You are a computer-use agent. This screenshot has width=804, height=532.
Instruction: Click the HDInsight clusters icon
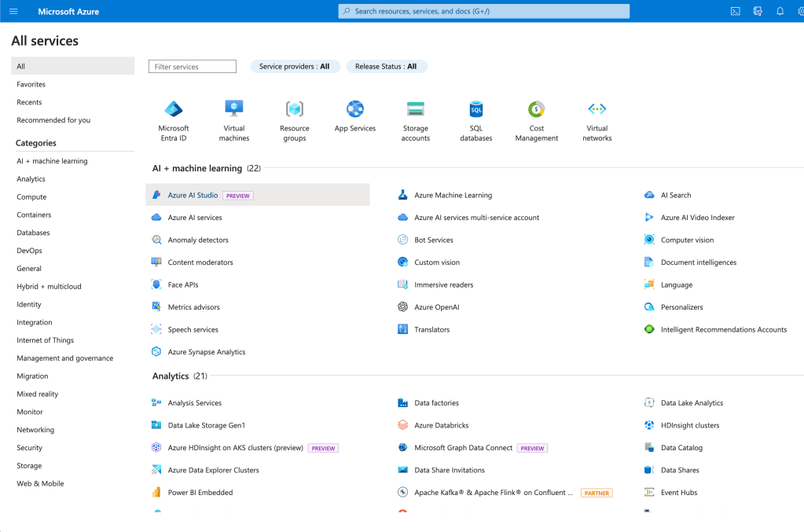coord(649,425)
